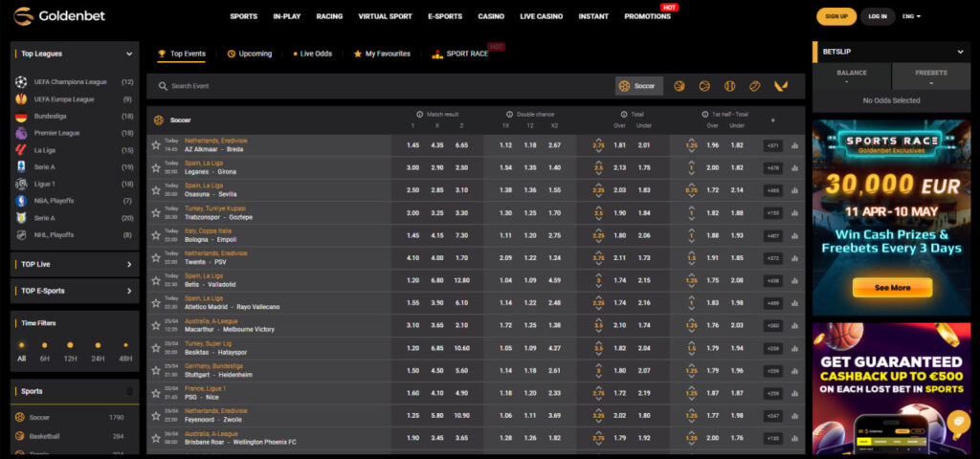Screen dimensions: 980x459
Task: Increase Total line for AZ Alkmaar - Breda
Action: tap(598, 140)
